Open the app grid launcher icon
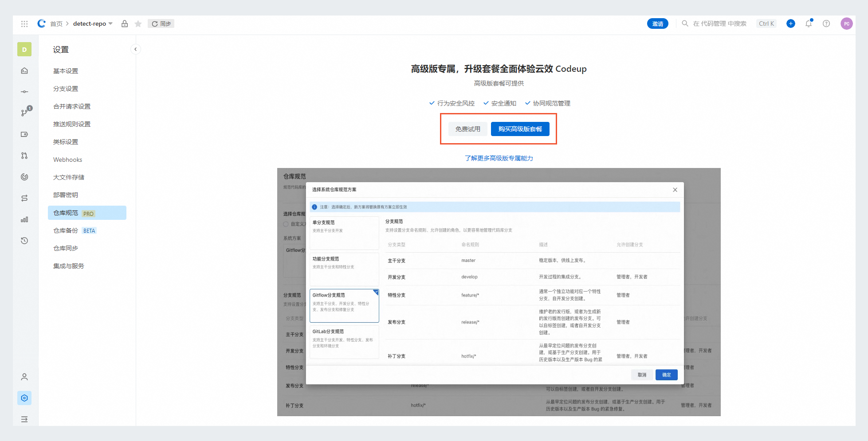The width and height of the screenshot is (868, 441). click(x=24, y=24)
